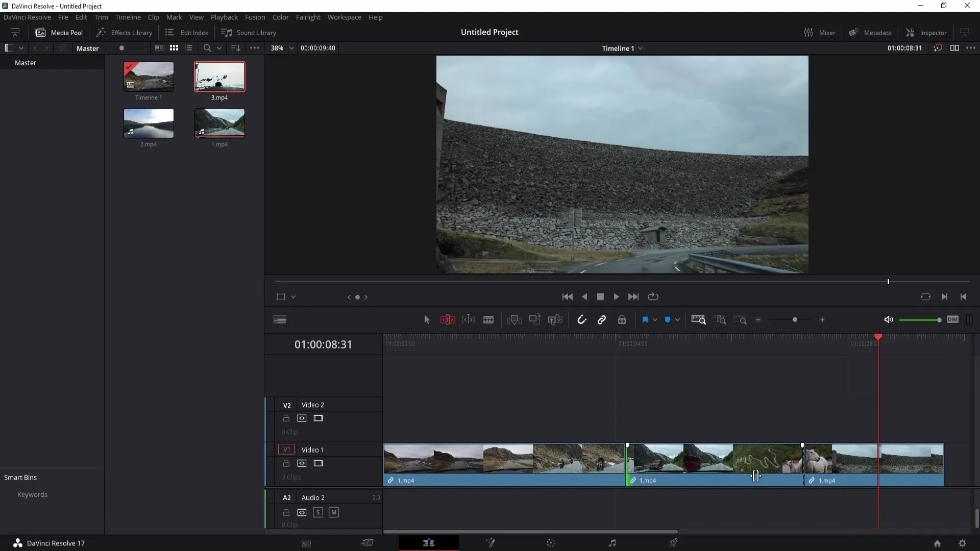The width and height of the screenshot is (980, 551).
Task: Select the 3.mp4 clip thumbnail in Media Pool
Action: (x=219, y=76)
